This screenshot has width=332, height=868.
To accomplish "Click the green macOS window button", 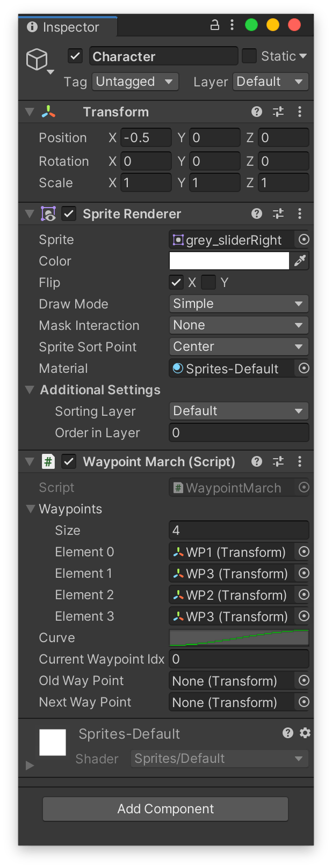I will pos(251,25).
